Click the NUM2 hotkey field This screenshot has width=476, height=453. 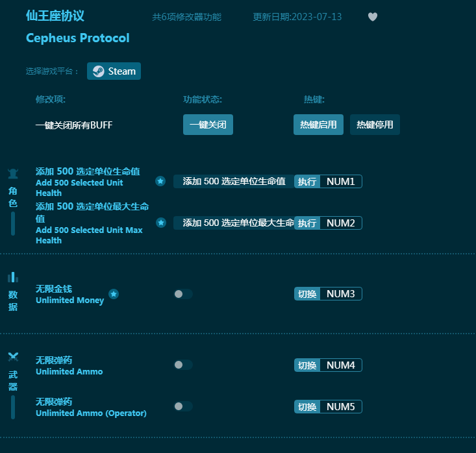(341, 223)
